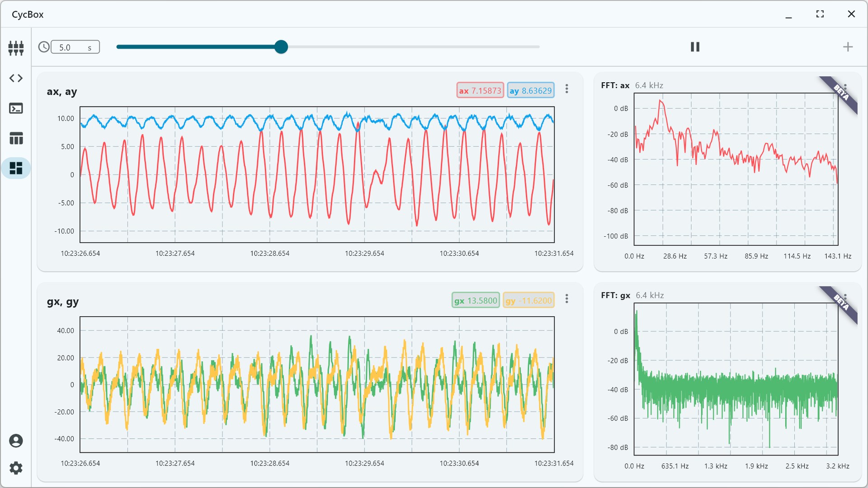The image size is (868, 488).
Task: Enter fullscreen with the title bar icon
Action: [820, 14]
